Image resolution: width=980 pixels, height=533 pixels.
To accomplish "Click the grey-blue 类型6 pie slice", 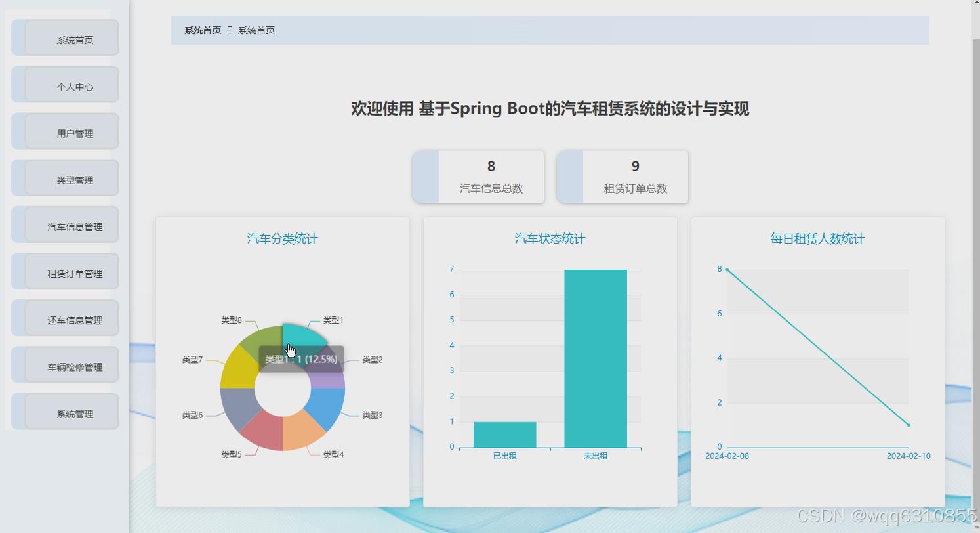I will point(239,406).
